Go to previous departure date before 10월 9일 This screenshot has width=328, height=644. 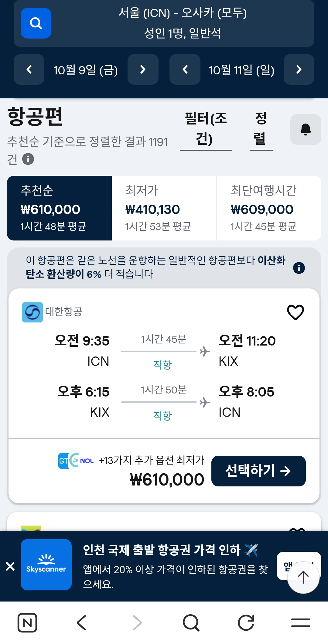[29, 70]
